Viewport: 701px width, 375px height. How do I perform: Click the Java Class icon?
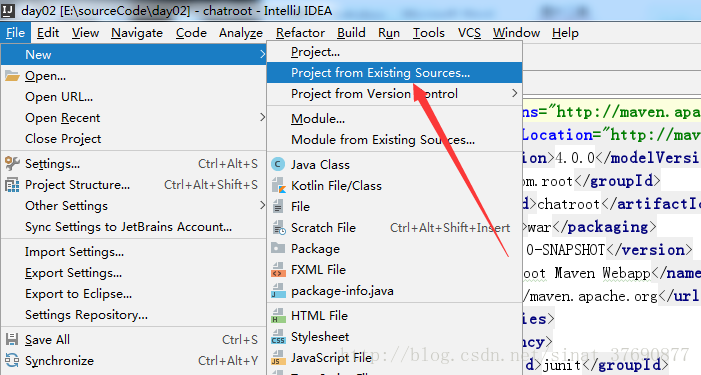tap(278, 164)
